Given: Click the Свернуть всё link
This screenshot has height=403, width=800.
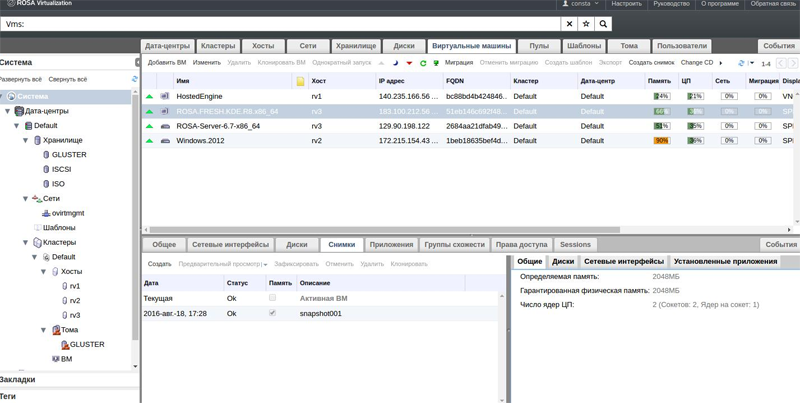Looking at the screenshot, I should (68, 80).
